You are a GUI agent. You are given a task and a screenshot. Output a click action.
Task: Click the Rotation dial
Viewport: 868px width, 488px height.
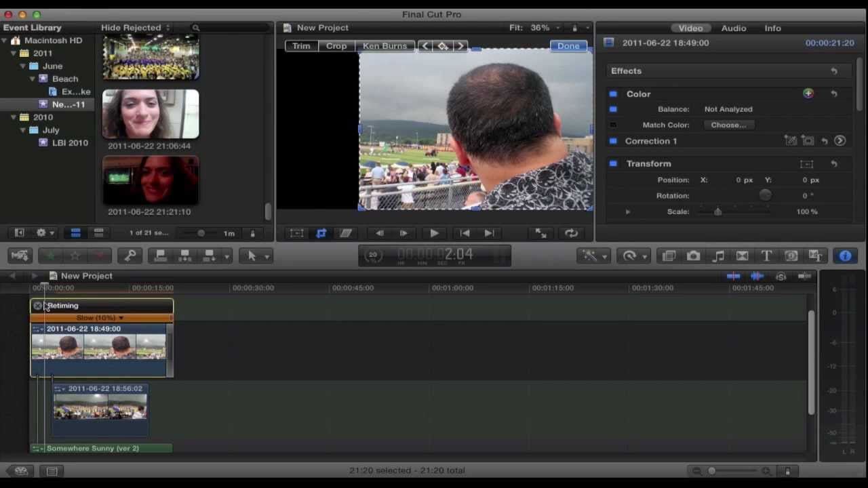765,195
